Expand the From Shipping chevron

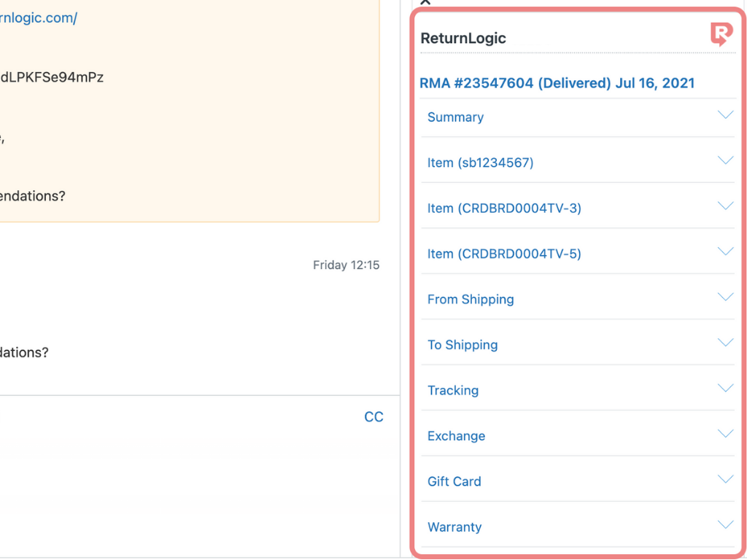[724, 297]
